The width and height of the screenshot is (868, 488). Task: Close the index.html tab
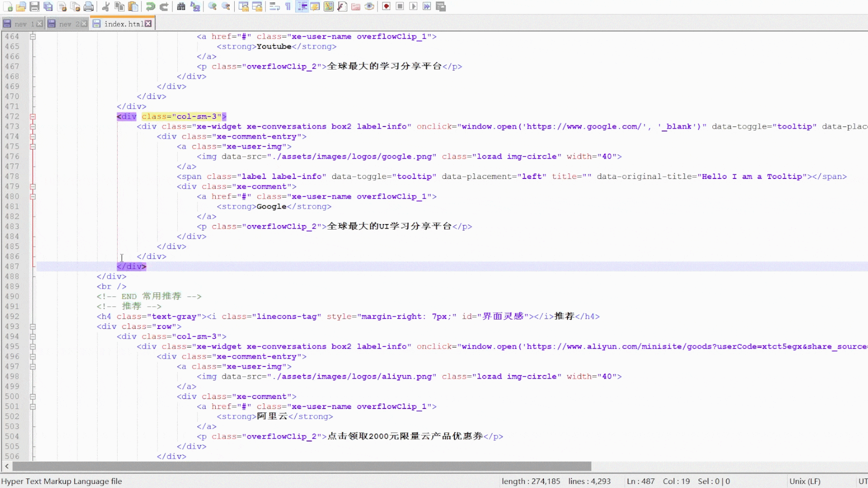pos(148,23)
